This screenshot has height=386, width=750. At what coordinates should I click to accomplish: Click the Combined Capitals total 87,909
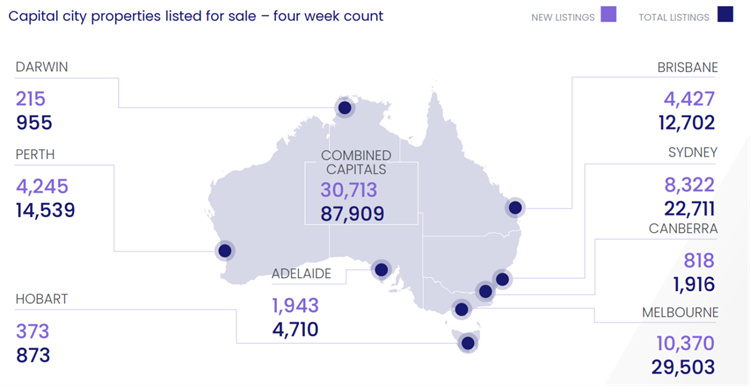tap(352, 214)
